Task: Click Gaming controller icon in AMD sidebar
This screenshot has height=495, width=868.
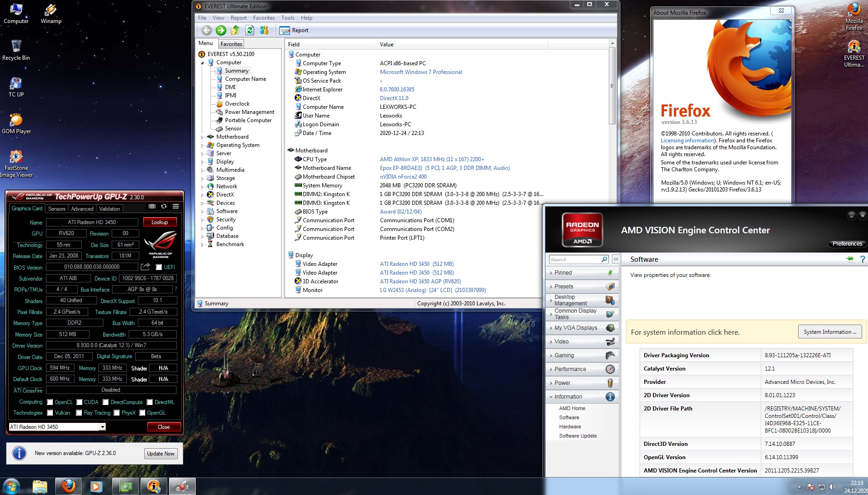Action: (x=610, y=355)
